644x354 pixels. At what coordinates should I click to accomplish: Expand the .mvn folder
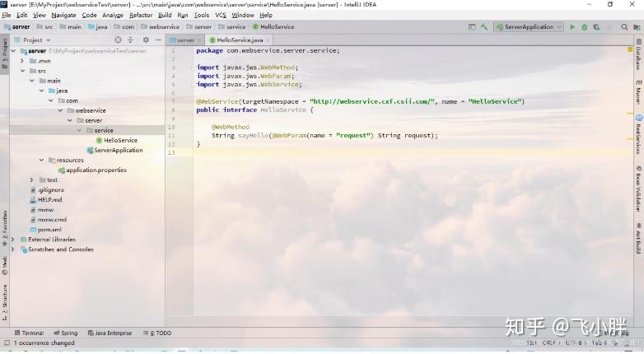click(x=22, y=61)
